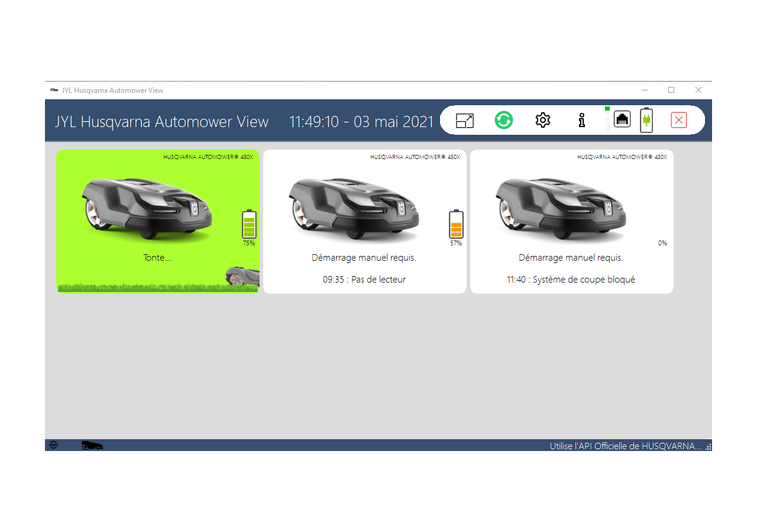Screen dimensions: 757x532
Task: Click the window resize/expand icon in toolbar
Action: click(x=465, y=121)
